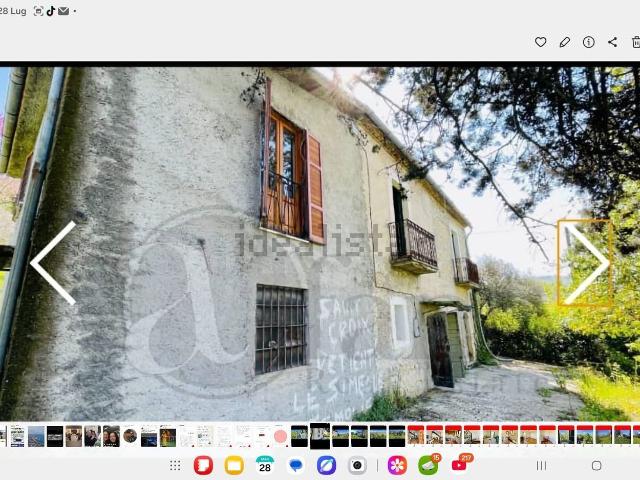Viewport: 640px width, 480px height.
Task: Open the sea view thumbnail in filmstrip
Action: pos(36,436)
